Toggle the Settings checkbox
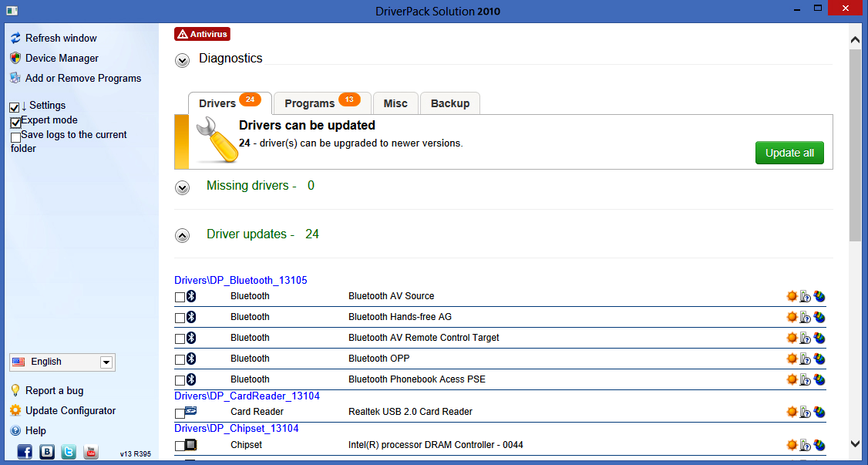This screenshot has height=465, width=868. pyautogui.click(x=15, y=107)
